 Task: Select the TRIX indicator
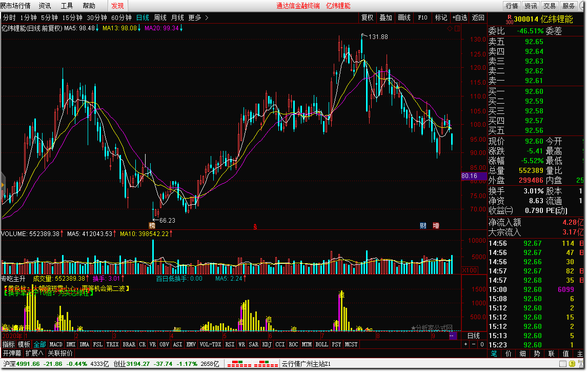pos(112,344)
